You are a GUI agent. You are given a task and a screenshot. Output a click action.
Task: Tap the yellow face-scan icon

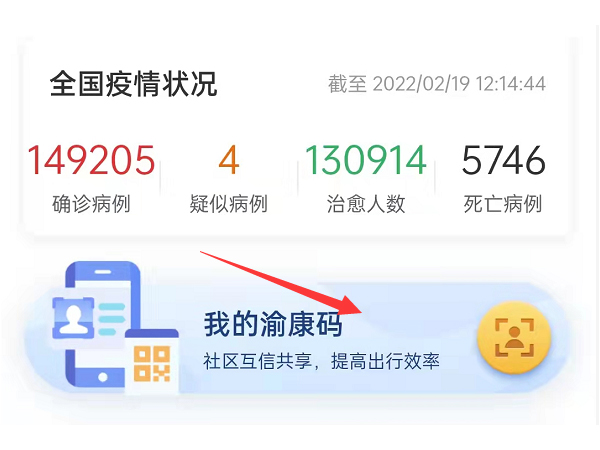point(514,338)
